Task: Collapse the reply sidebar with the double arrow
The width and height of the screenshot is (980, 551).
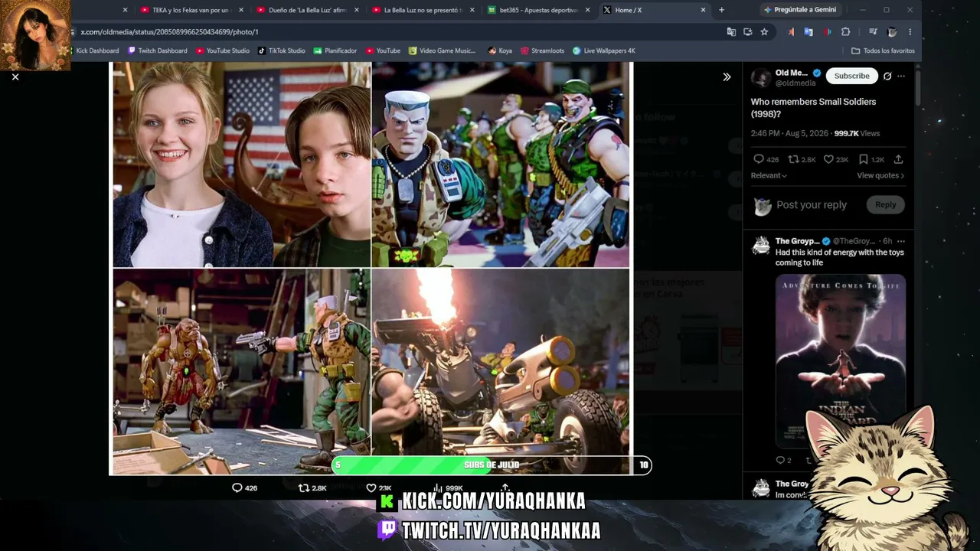Action: click(x=727, y=77)
